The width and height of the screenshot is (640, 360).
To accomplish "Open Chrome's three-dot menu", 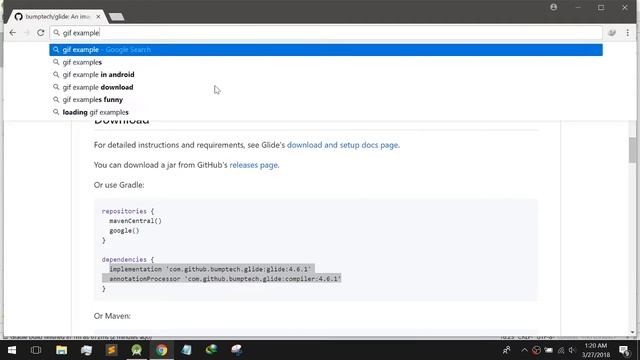I will click(x=627, y=33).
